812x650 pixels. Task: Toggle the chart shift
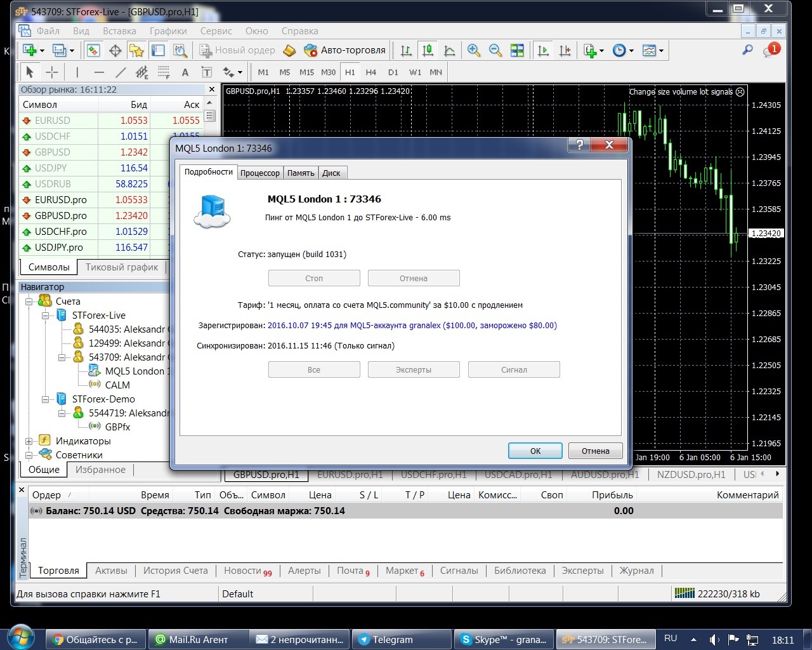(565, 50)
